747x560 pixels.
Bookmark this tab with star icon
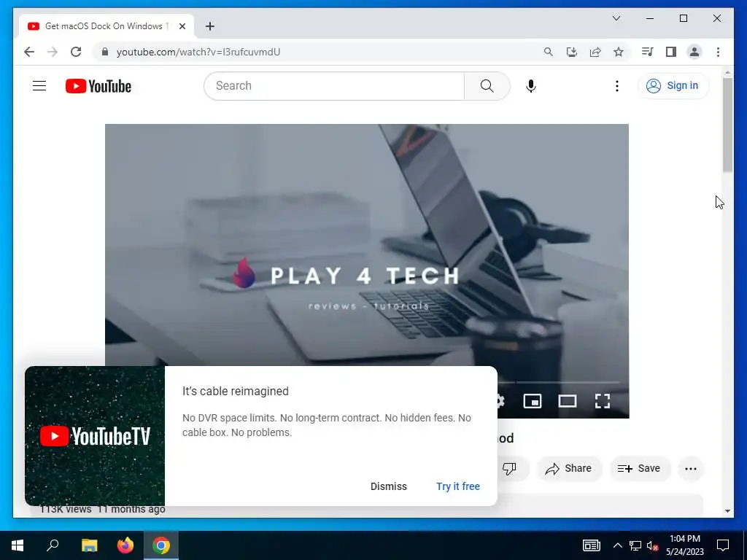(619, 52)
